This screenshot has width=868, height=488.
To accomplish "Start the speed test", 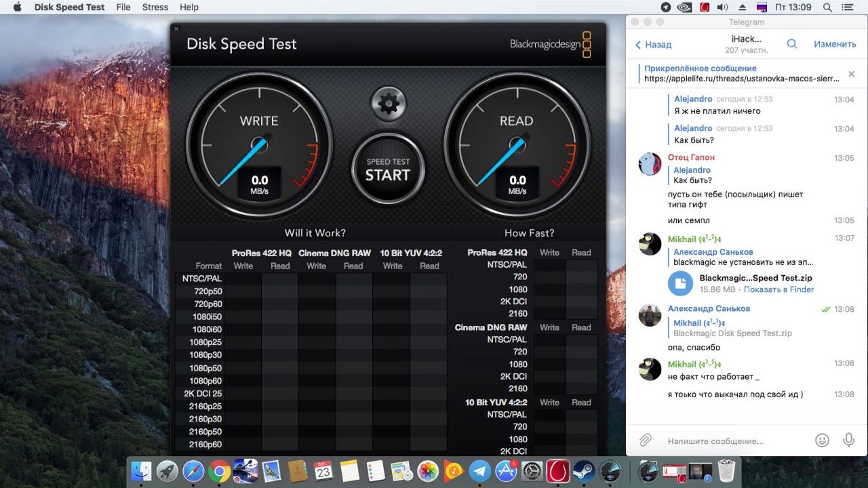I will (x=388, y=169).
